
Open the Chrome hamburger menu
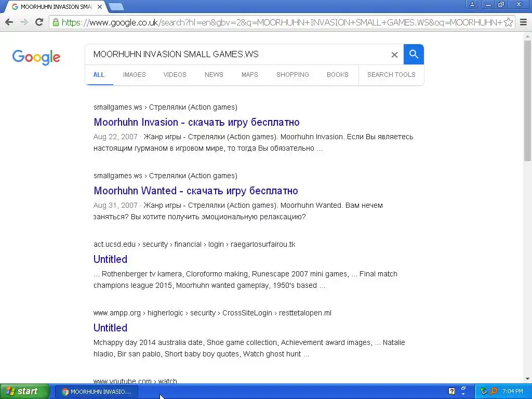(x=523, y=22)
